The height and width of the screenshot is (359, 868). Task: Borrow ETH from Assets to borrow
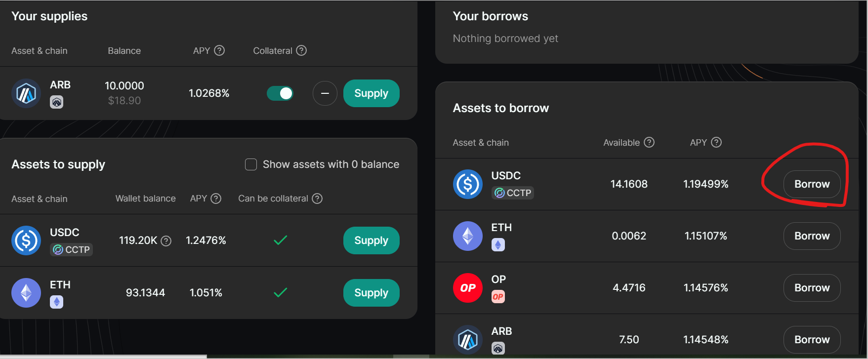point(812,236)
